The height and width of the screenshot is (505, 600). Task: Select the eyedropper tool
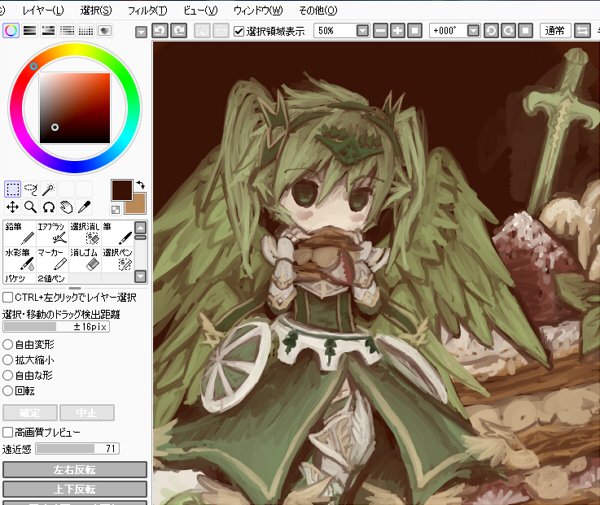pyautogui.click(x=84, y=207)
